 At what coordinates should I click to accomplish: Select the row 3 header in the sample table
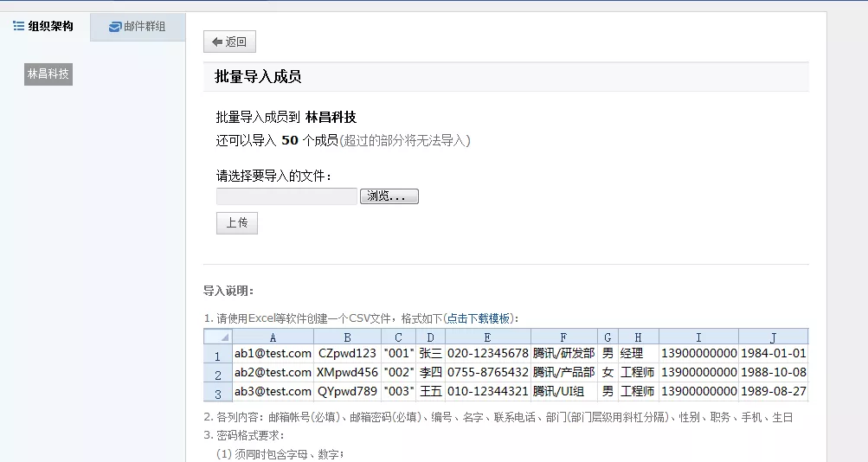(x=218, y=393)
